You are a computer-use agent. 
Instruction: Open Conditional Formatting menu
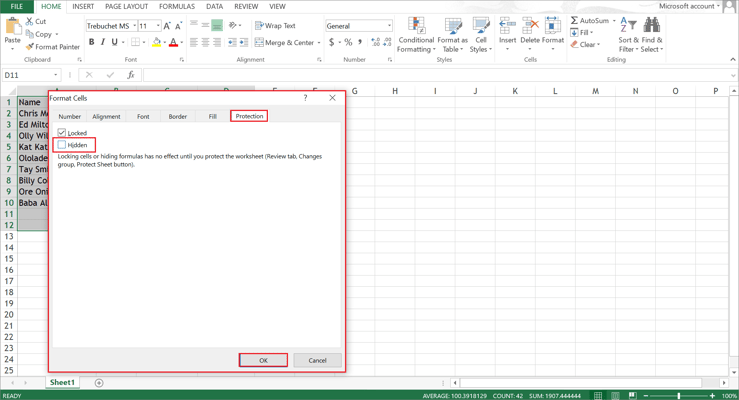click(415, 35)
